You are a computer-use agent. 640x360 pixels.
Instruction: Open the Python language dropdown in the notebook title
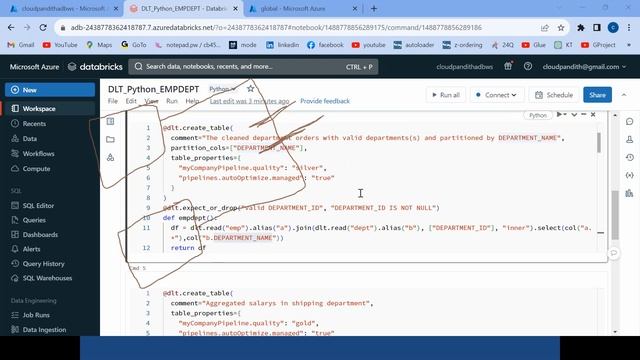click(x=222, y=89)
